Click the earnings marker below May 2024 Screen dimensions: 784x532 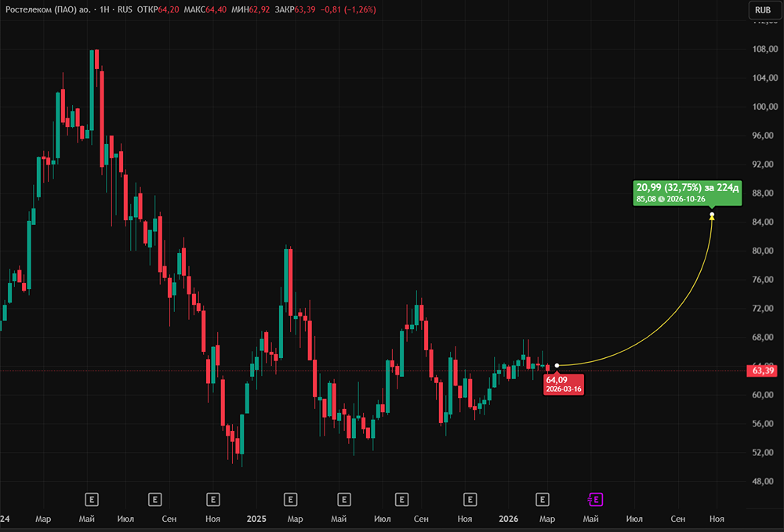click(x=92, y=500)
